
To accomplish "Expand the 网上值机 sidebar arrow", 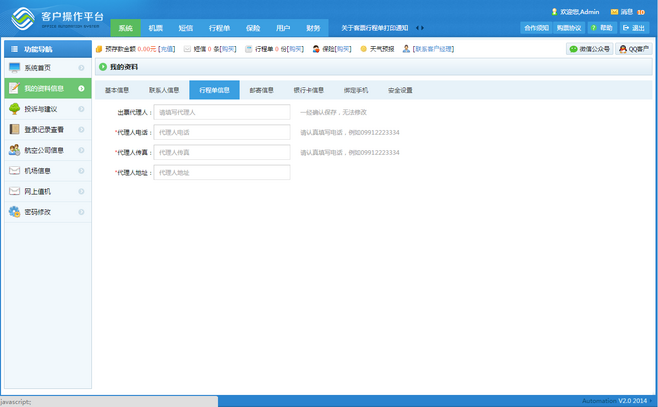I will [81, 191].
